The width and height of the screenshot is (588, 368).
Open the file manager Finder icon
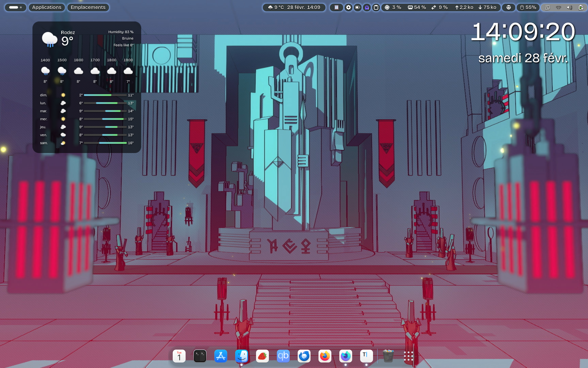tap(242, 356)
